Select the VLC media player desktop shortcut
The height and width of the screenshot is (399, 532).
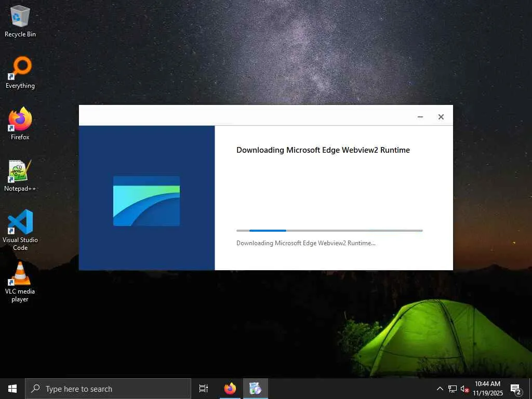pyautogui.click(x=20, y=282)
